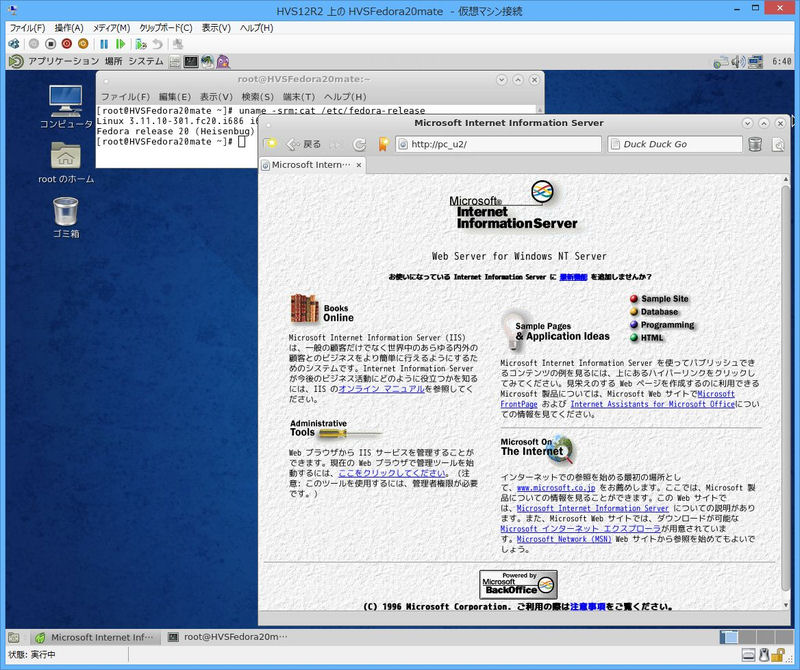Click the 注意事項 link in page footer
The image size is (800, 670).
click(588, 607)
